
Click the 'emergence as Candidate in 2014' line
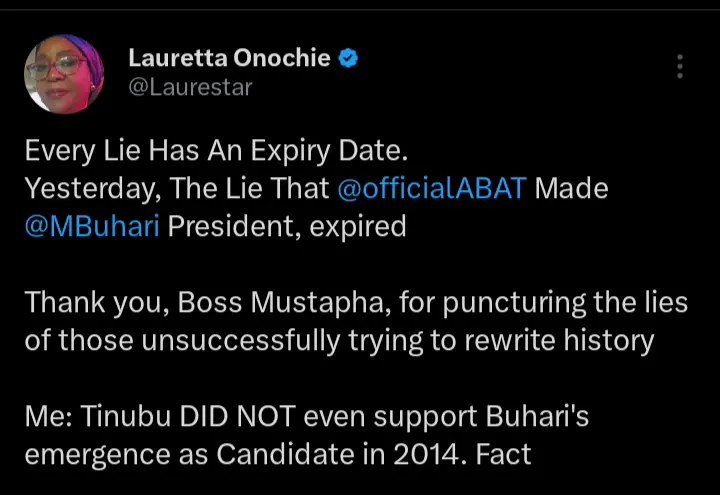240,454
